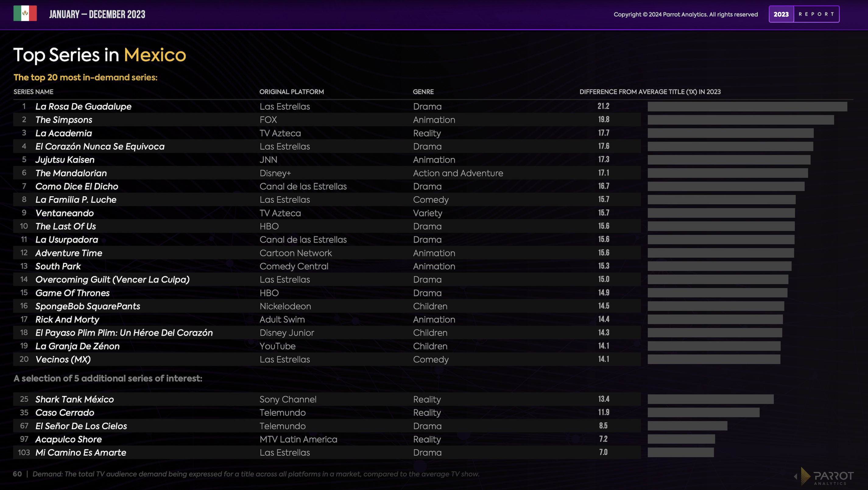Select La Familia P. Luche title
Screen dimensions: 868x490
pyautogui.click(x=76, y=200)
